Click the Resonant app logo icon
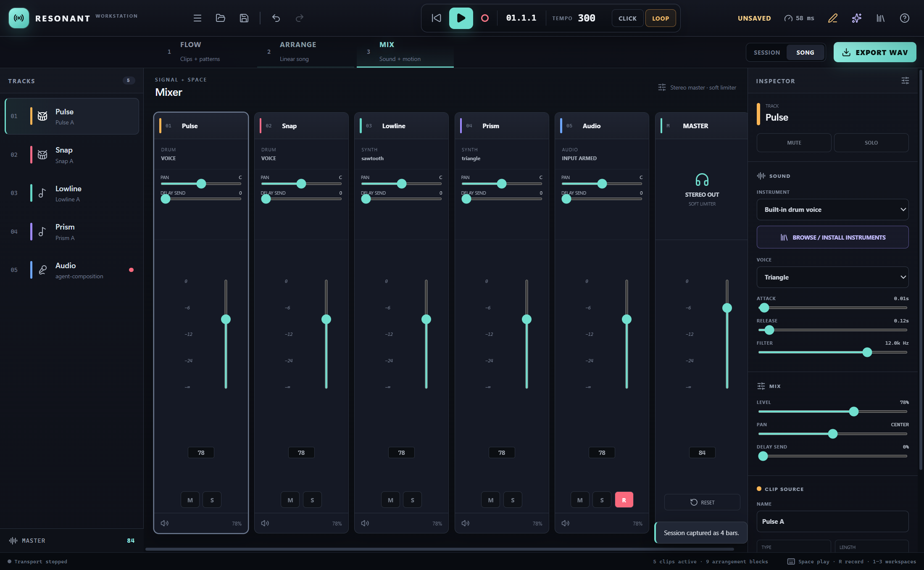 pyautogui.click(x=19, y=18)
